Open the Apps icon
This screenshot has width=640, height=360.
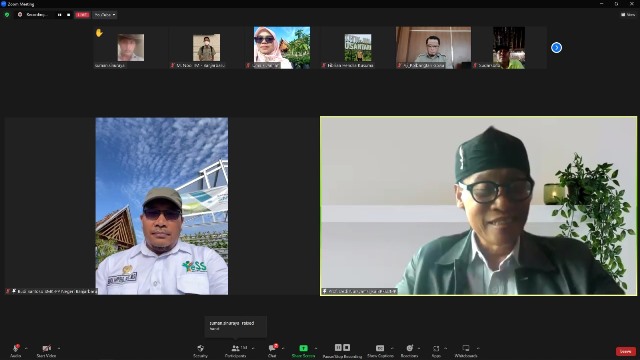436,348
